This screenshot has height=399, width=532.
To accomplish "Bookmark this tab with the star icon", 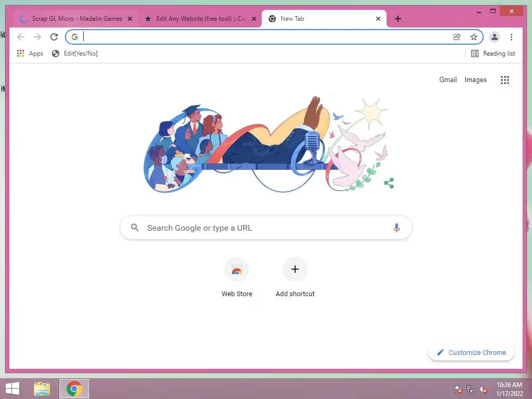I will click(x=474, y=37).
